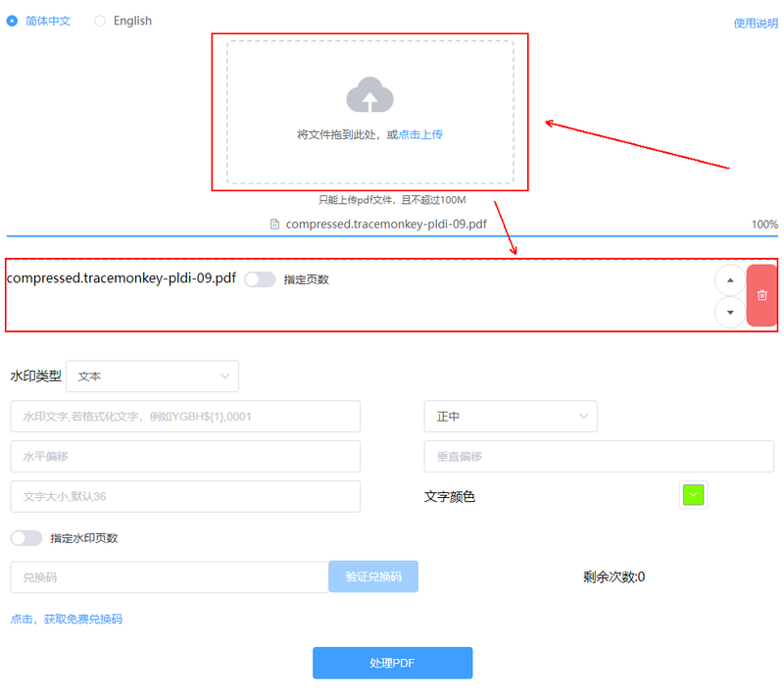784x699 pixels.
Task: Focus the 水印文字 text input field
Action: click(185, 417)
